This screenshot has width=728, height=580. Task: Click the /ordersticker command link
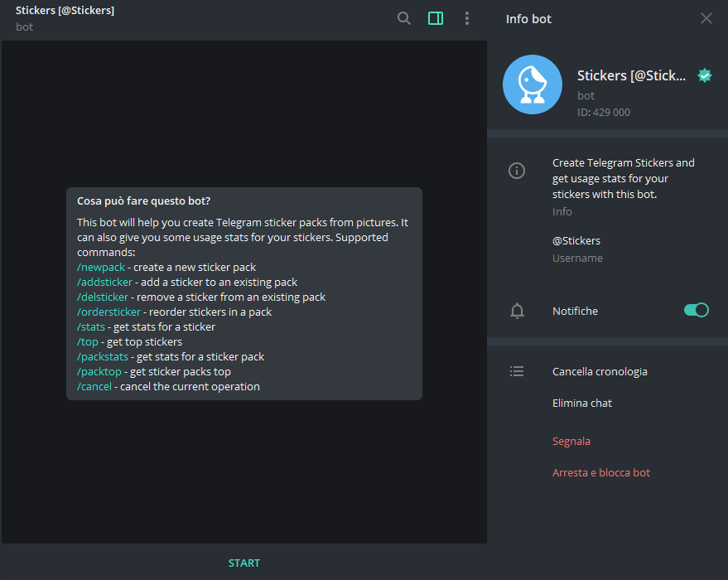(x=108, y=312)
